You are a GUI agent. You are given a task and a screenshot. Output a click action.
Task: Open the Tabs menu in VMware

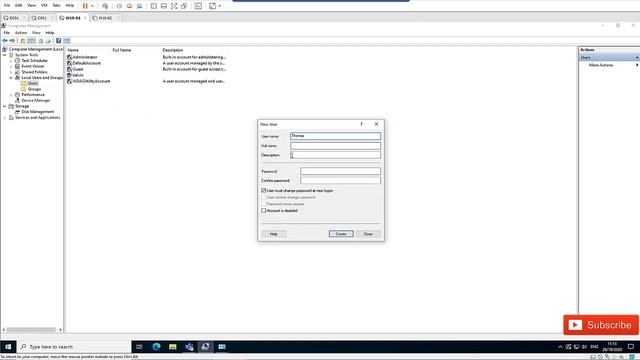click(56, 5)
